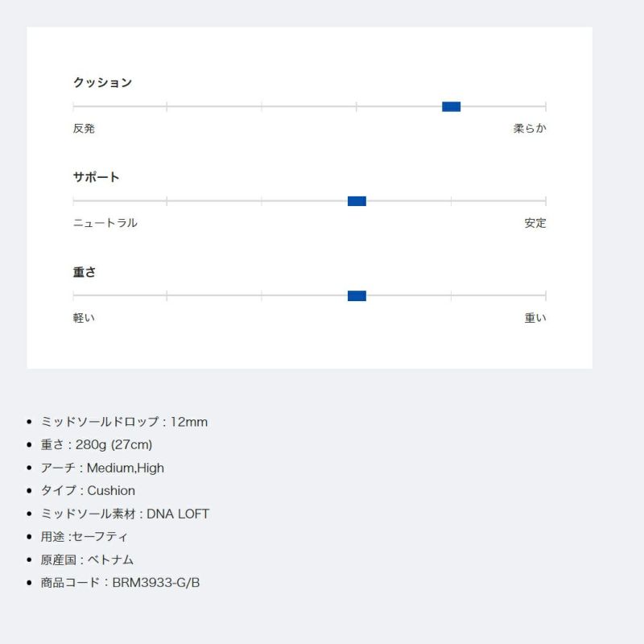Click the midsole drop 12mm spec line
This screenshot has height=644, width=644.
point(124,422)
